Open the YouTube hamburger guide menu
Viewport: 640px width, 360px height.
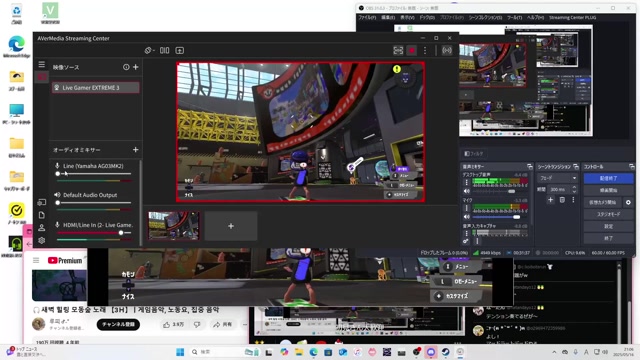[36, 260]
